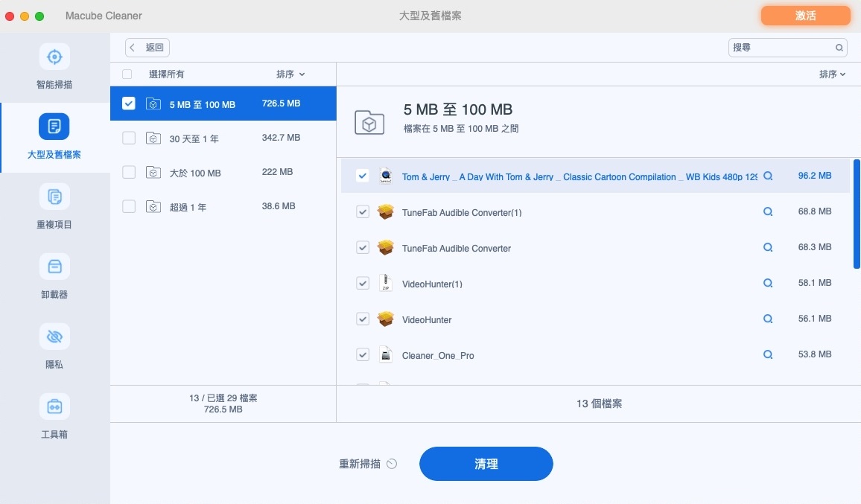Click the Cleaner_One_Pro disk image icon

(386, 354)
